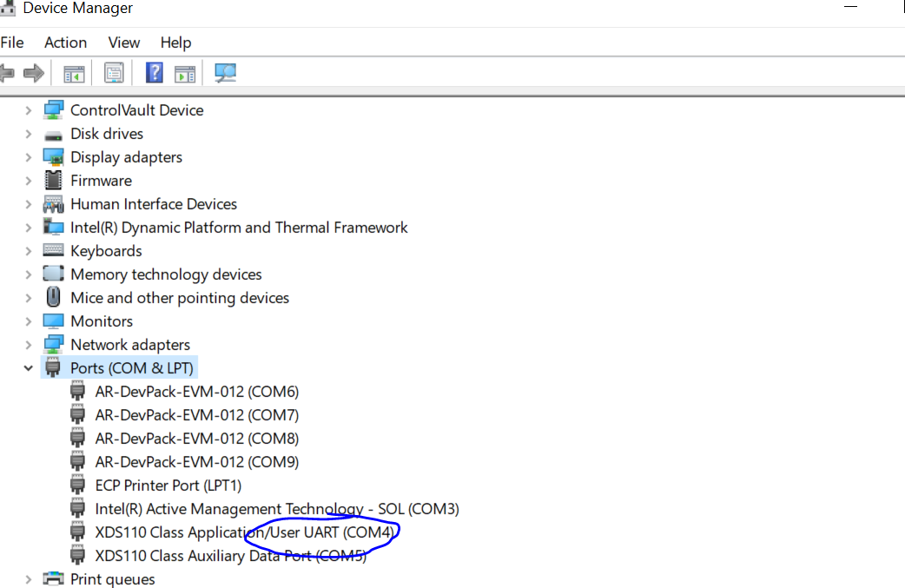The height and width of the screenshot is (588, 905).
Task: Select the Keyboards label
Action: pos(106,251)
